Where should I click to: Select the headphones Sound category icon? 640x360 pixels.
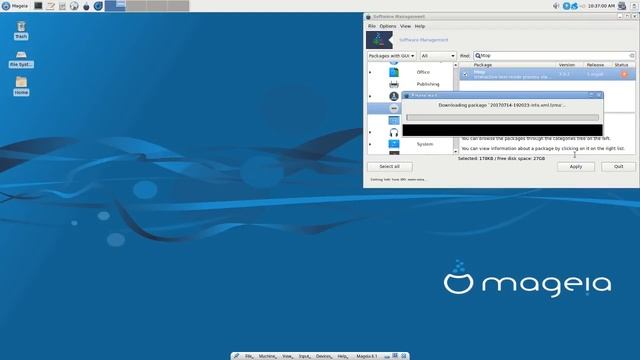pos(394,132)
